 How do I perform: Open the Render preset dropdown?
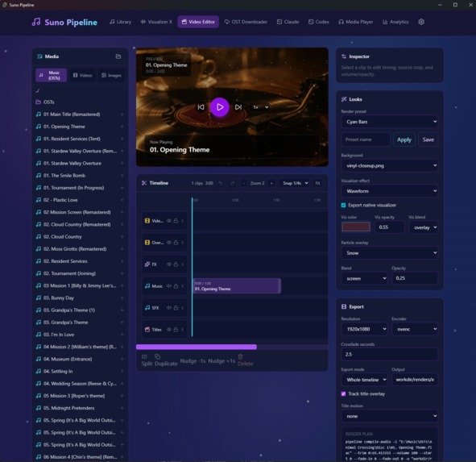pos(390,122)
